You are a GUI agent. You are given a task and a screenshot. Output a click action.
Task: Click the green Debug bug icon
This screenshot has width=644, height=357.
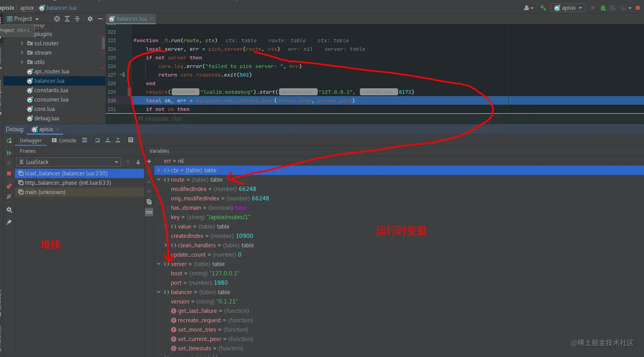point(603,8)
